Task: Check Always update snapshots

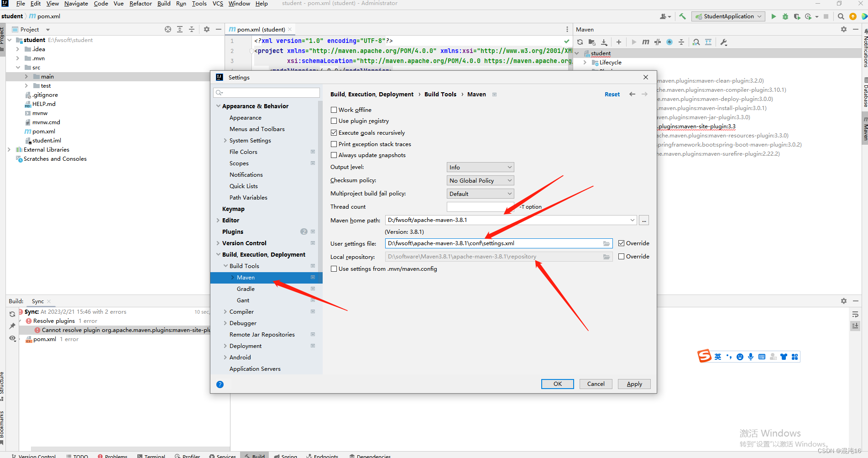Action: [334, 155]
